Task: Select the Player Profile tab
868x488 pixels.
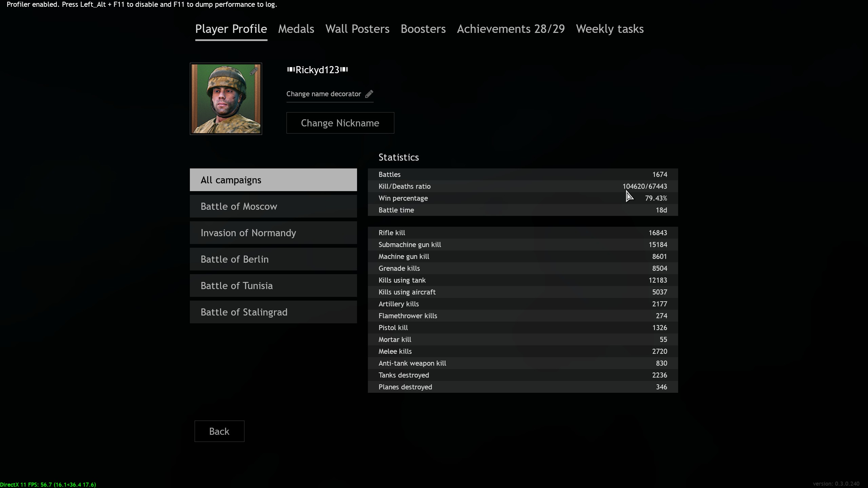Action: tap(231, 29)
